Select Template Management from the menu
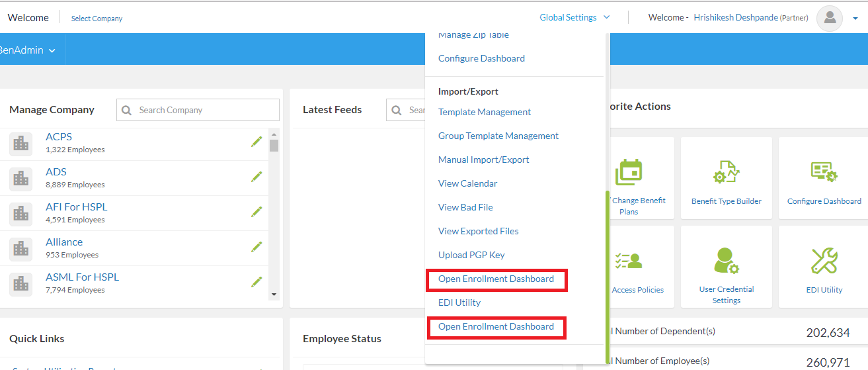Viewport: 868px width, 370px height. pyautogui.click(x=485, y=112)
